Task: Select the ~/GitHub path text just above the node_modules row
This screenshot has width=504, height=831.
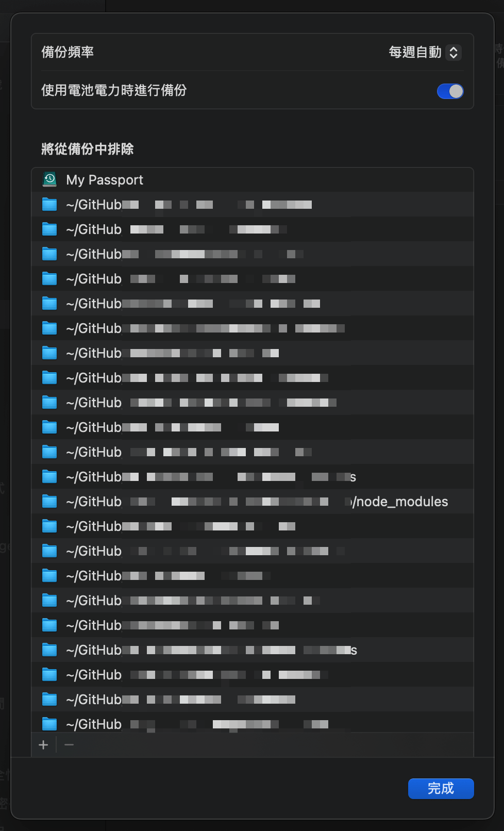Action: pyautogui.click(x=94, y=477)
